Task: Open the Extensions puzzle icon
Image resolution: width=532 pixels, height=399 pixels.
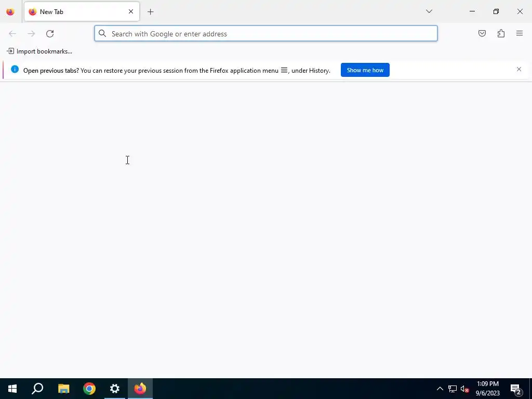Action: point(501,33)
